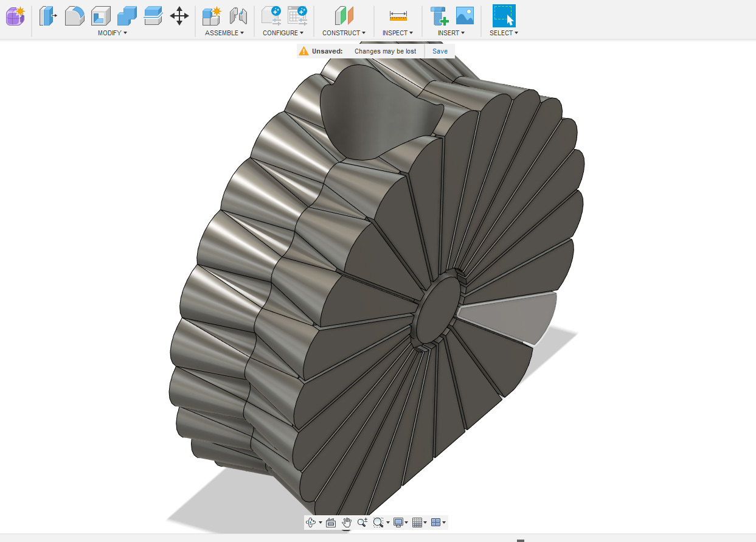Click the Joint tool icon
This screenshot has height=542, width=756.
point(238,16)
